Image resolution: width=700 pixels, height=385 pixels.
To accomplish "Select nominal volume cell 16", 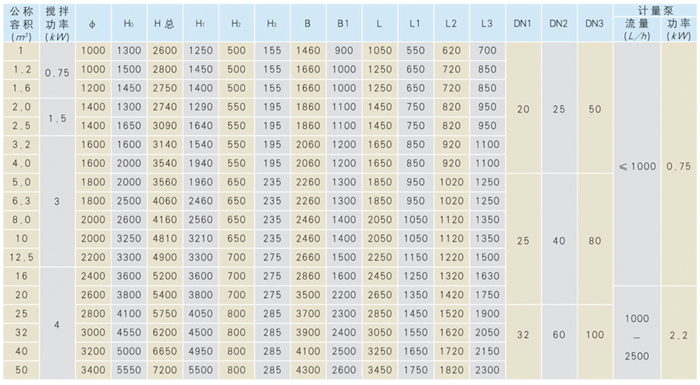I will click(21, 276).
